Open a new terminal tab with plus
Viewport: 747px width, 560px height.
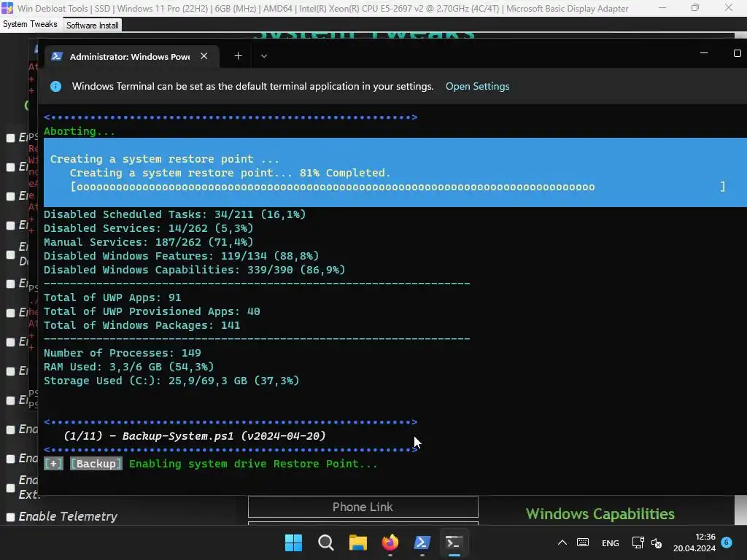click(x=239, y=56)
